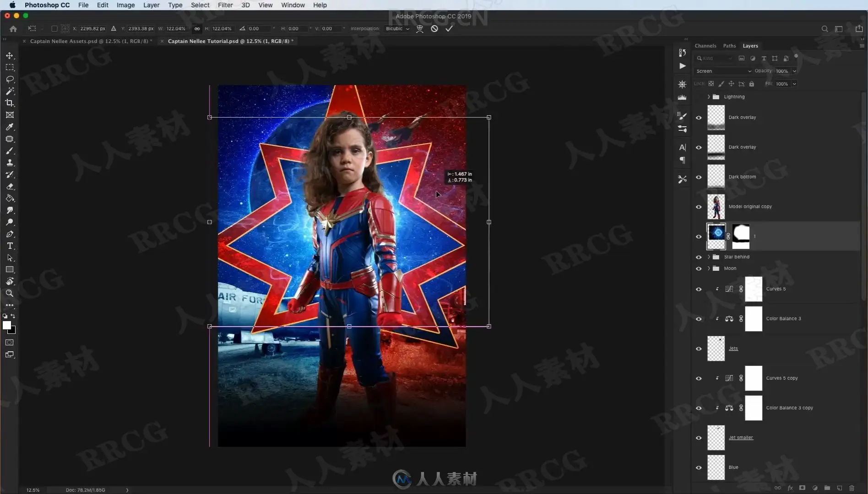Open the layer filter Kind dropdown
868x494 pixels.
click(715, 59)
